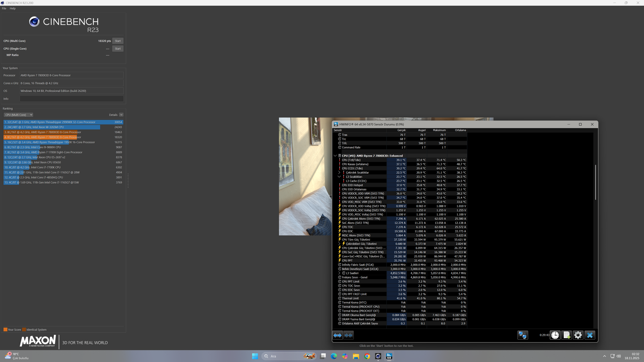The height and width of the screenshot is (362, 644).
Task: Open HWiNFO network monitors icon
Action: (523, 335)
